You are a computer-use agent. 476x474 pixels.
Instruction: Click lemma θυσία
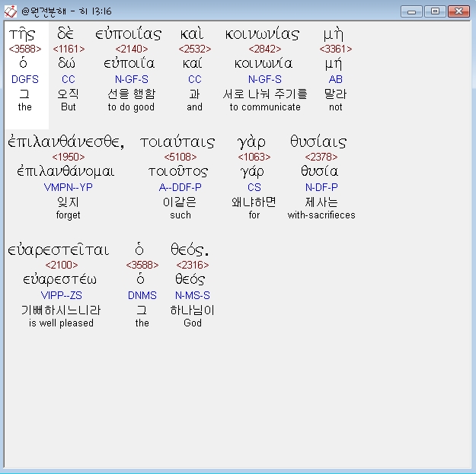319,172
